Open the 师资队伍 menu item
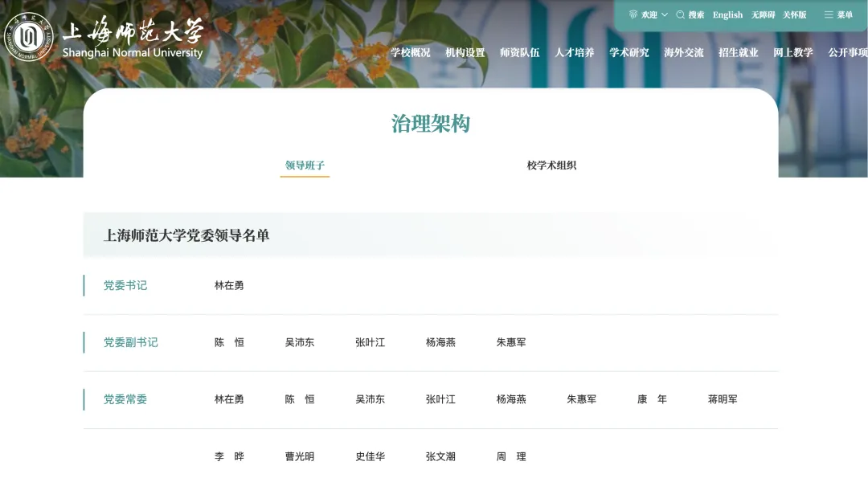Viewport: 868px width, 482px height. pyautogui.click(x=519, y=52)
